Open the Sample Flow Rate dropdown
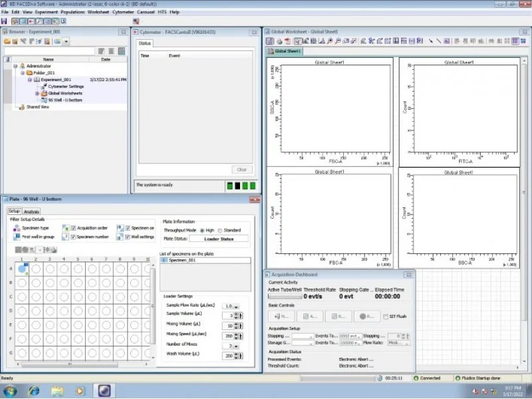This screenshot has height=399, width=532. [x=236, y=307]
